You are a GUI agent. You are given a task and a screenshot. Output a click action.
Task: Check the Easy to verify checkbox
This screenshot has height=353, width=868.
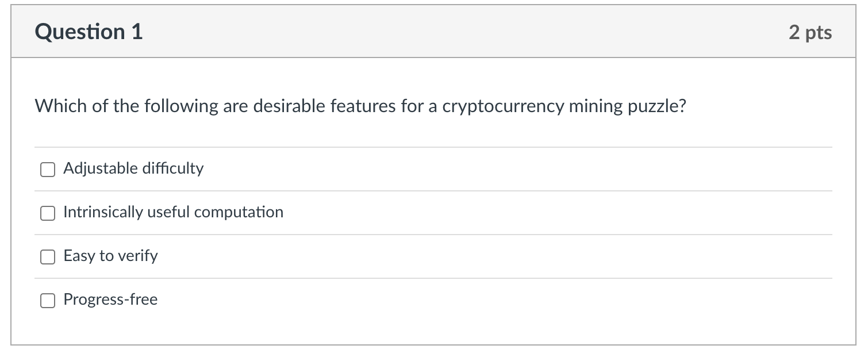pyautogui.click(x=47, y=257)
